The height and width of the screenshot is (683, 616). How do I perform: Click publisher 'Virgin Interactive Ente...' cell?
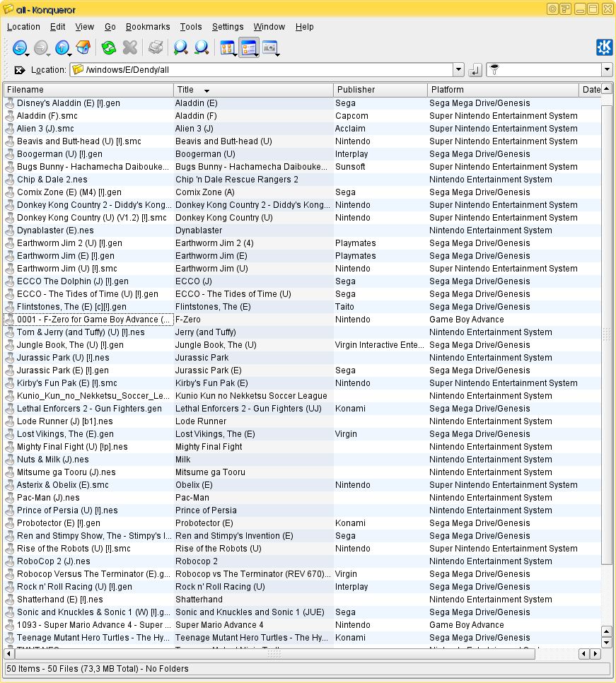(380, 345)
